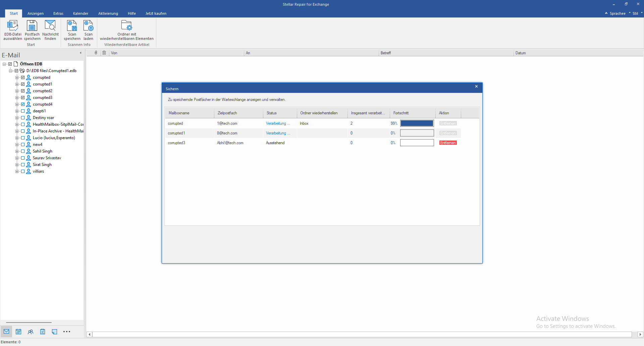Click the Abhi!@tech.com target mailbox cell
This screenshot has width=644, height=346.
click(238, 143)
